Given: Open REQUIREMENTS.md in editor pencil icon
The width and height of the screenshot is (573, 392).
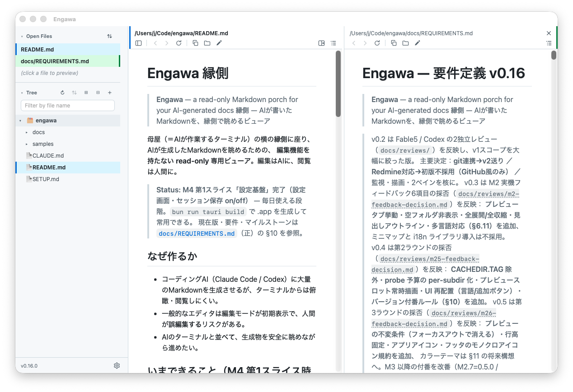Looking at the screenshot, I should coord(418,43).
